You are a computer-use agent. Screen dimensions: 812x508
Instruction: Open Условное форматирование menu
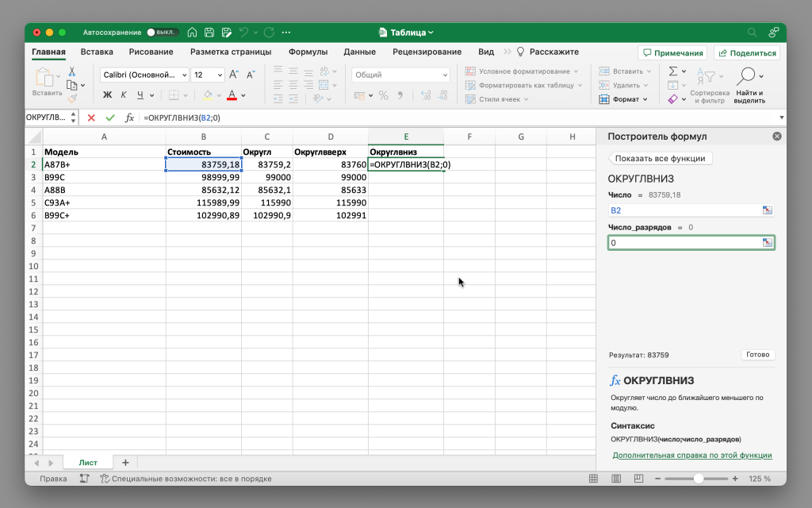click(522, 71)
